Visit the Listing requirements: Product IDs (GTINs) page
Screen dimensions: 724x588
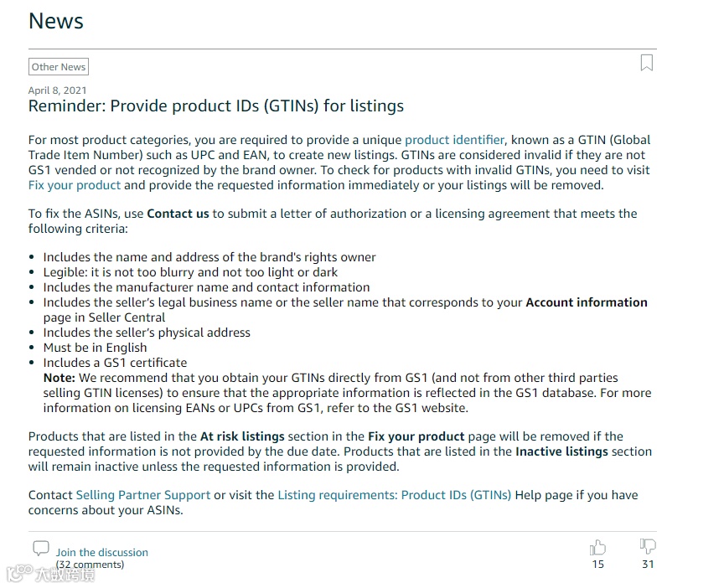tap(394, 495)
